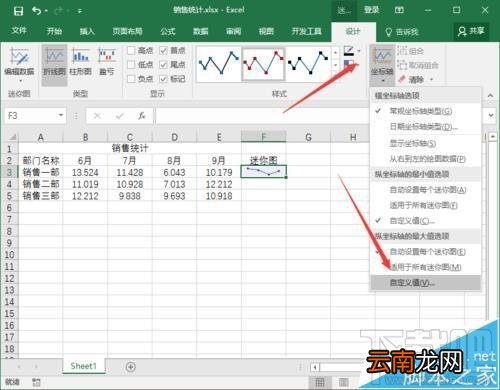Click the Ribbon Display Options icon
The image size is (500, 390).
pyautogui.click(x=399, y=11)
